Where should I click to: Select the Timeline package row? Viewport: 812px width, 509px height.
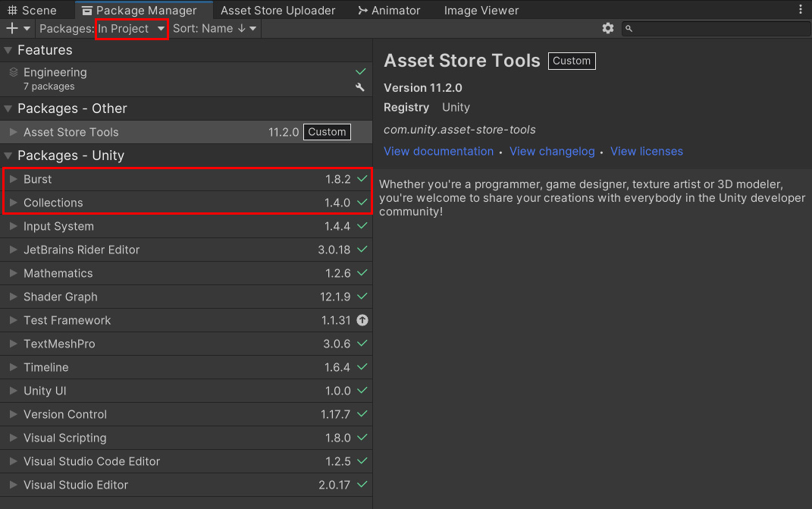[x=186, y=367]
